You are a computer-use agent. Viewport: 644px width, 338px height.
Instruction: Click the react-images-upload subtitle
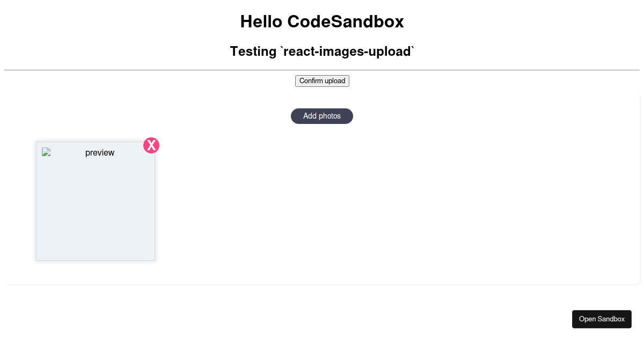click(x=322, y=52)
